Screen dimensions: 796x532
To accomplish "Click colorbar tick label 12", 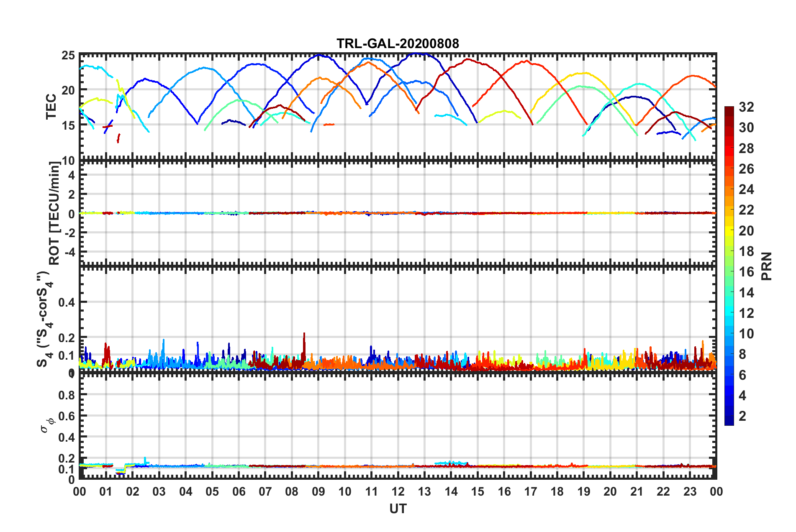I will (746, 313).
